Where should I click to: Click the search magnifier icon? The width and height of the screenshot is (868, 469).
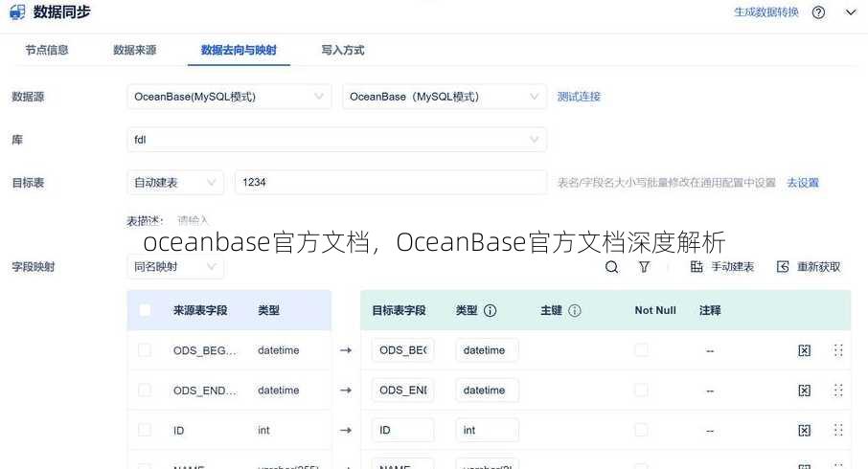611,267
